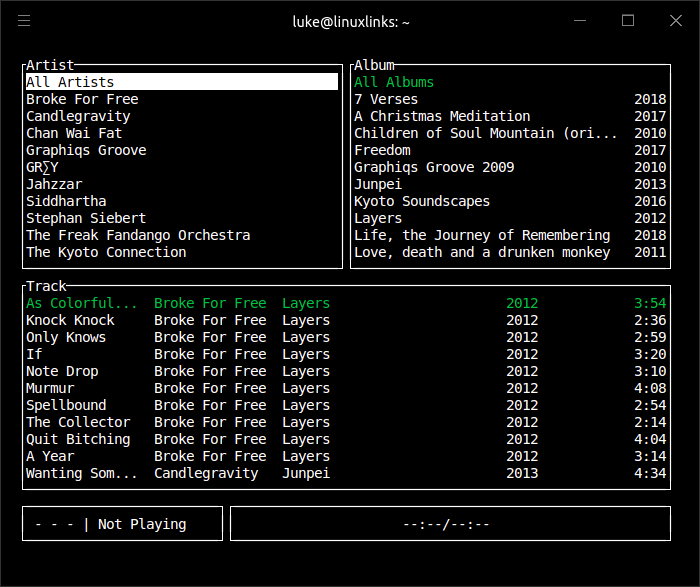
Task: Select the Layers album from 2012
Action: (x=378, y=218)
